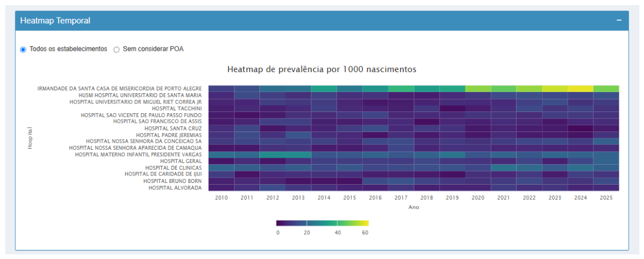Click the 2022 year axis label
The height and width of the screenshot is (259, 644).
pyautogui.click(x=529, y=198)
